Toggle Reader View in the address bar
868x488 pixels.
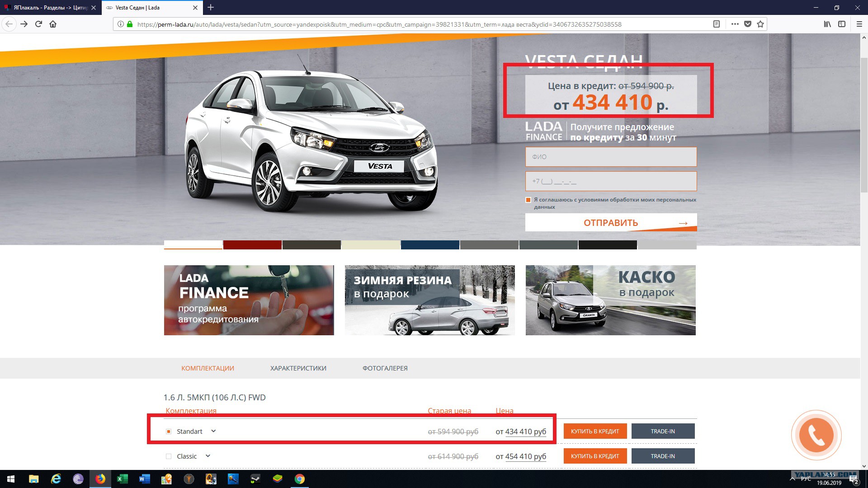click(x=717, y=24)
